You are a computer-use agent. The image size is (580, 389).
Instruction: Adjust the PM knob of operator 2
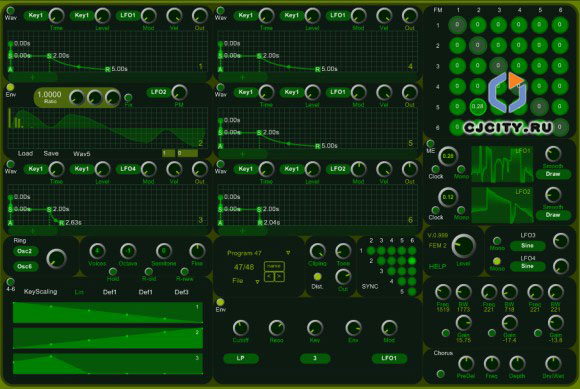coord(179,92)
